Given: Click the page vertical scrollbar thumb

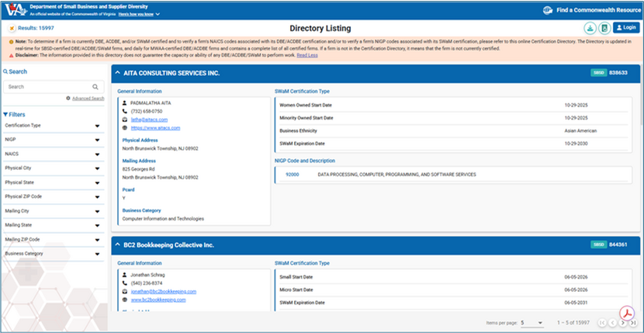Looking at the screenshot, I should pos(642,94).
